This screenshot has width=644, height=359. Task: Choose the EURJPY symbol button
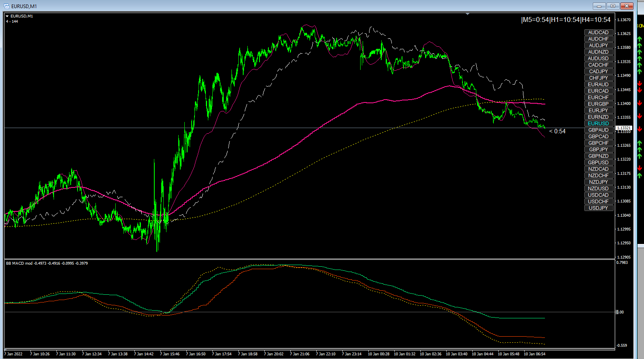[x=599, y=111]
